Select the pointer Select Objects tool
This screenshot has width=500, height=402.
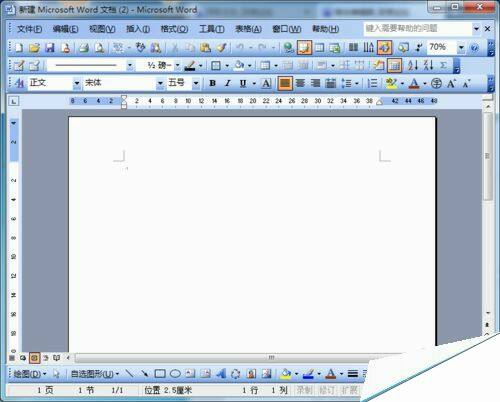click(56, 374)
